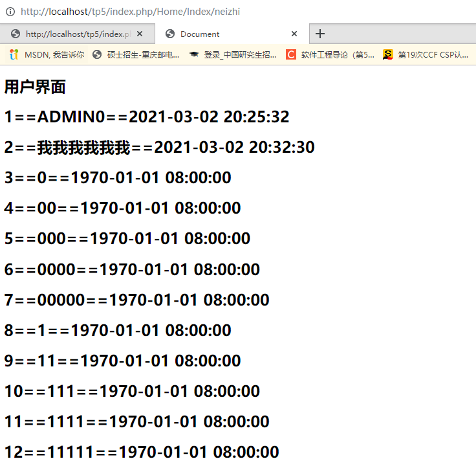Open a new tab with plus button

320,34
